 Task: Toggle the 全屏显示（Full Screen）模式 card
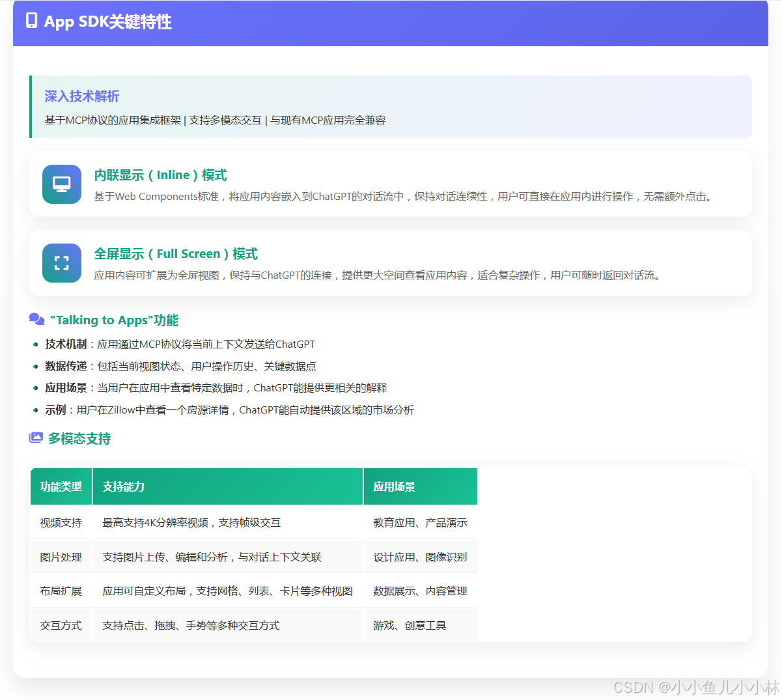click(391, 263)
